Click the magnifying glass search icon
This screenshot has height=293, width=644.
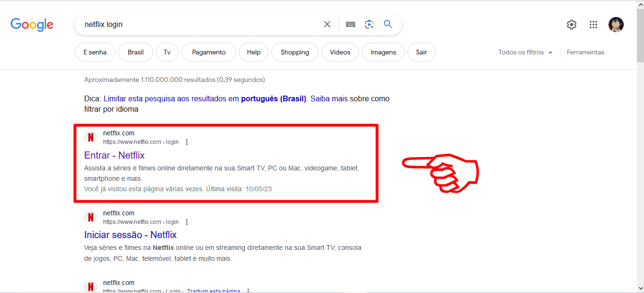[x=388, y=24]
